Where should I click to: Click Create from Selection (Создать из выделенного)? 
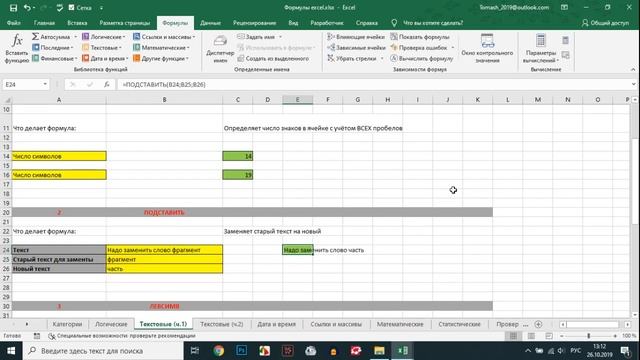273,58
